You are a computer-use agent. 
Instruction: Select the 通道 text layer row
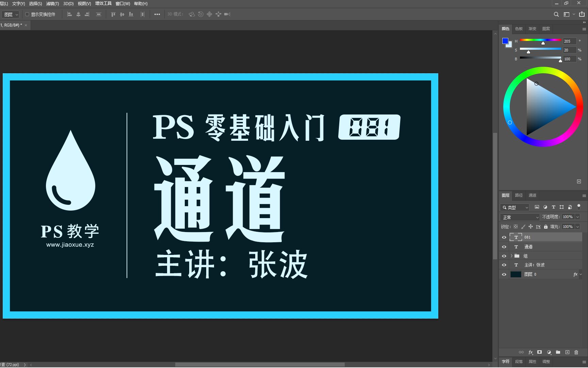point(541,247)
